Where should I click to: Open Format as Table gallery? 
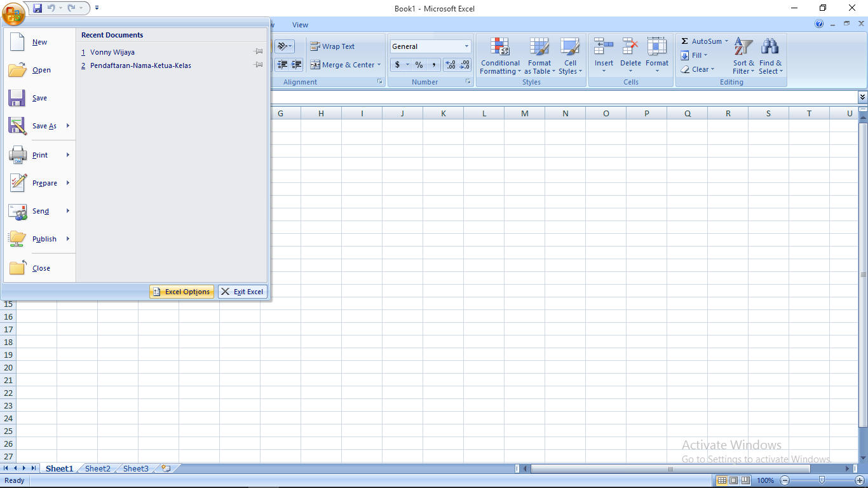tap(539, 56)
